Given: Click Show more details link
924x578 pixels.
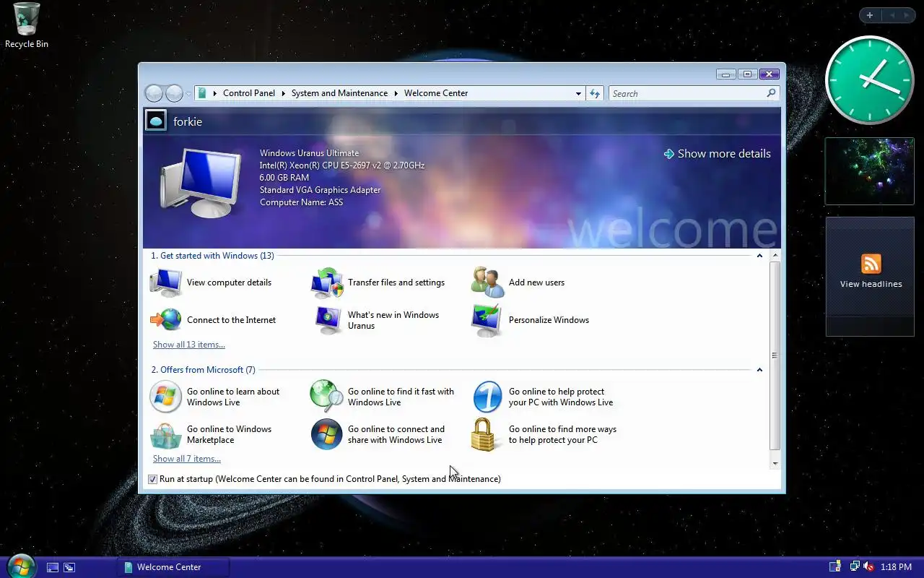Looking at the screenshot, I should tap(718, 154).
